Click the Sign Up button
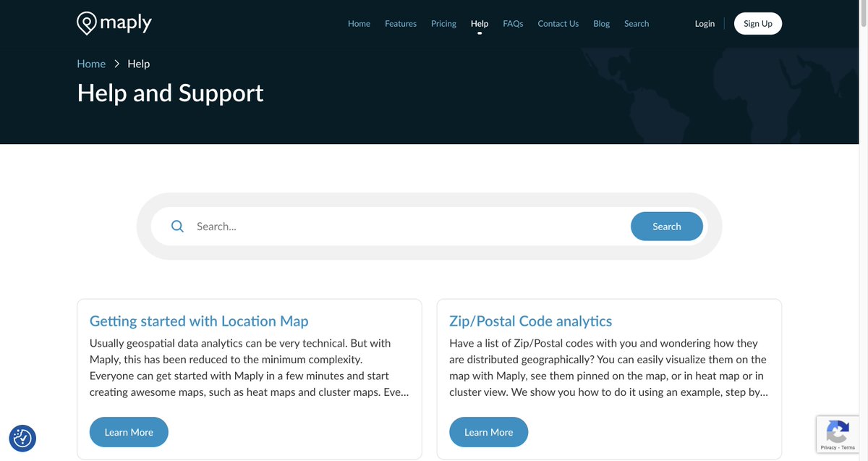868x461 pixels. pos(758,23)
